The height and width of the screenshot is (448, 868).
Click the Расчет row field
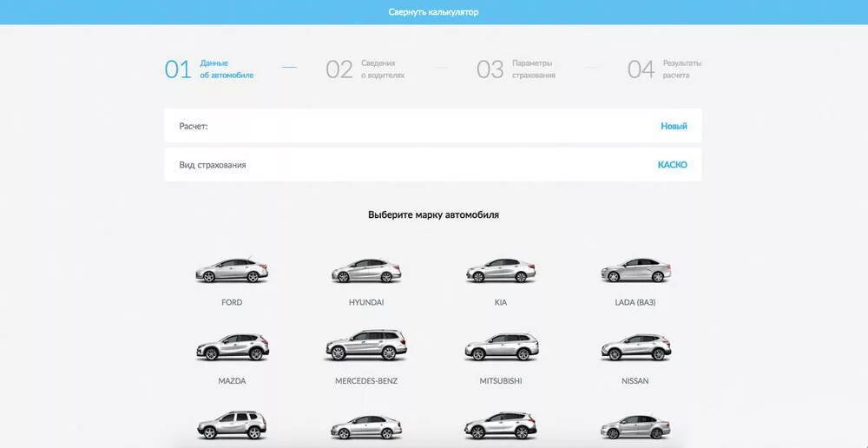(x=433, y=126)
